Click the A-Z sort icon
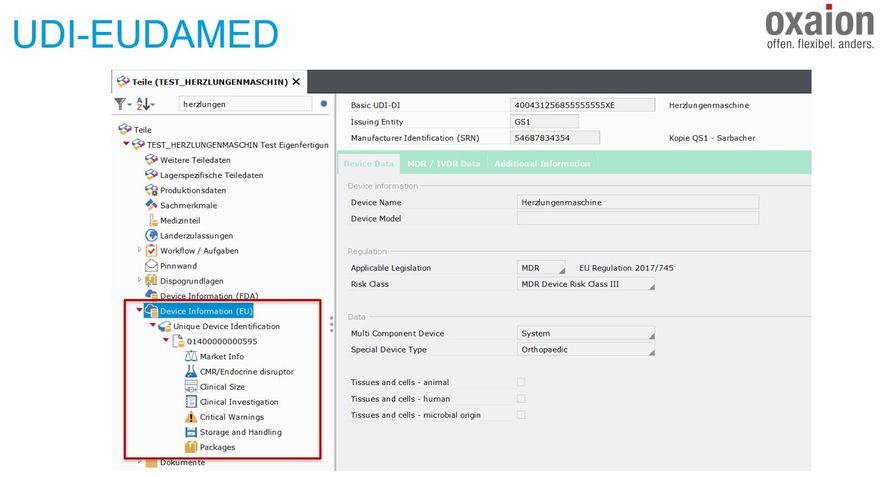The image size is (880, 477). 143,104
